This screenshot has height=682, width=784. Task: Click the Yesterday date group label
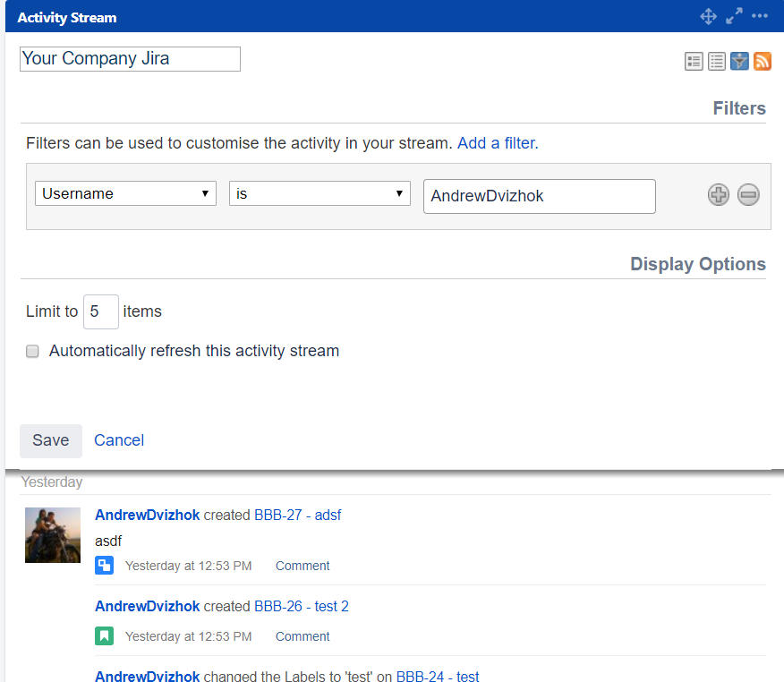[x=52, y=482]
